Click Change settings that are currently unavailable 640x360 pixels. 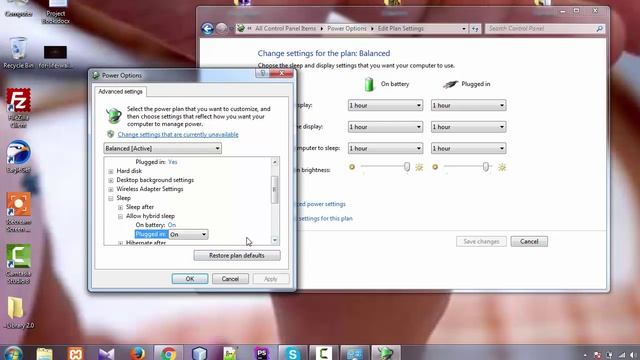pos(178,134)
